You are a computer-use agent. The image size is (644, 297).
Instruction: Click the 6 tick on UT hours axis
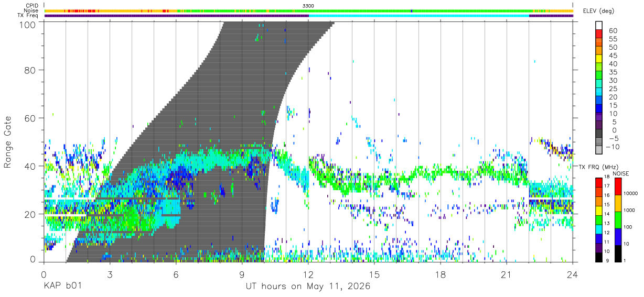click(x=176, y=274)
